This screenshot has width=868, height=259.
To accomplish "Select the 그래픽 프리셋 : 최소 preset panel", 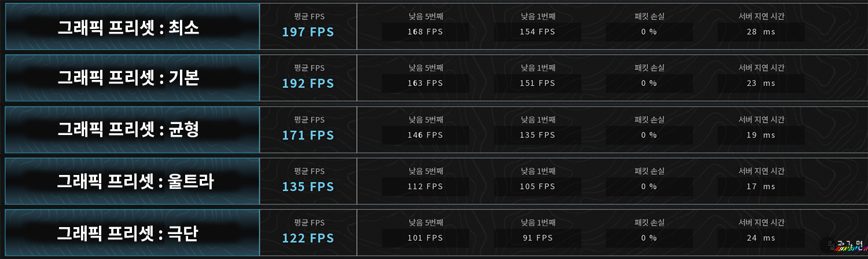I will tap(132, 27).
